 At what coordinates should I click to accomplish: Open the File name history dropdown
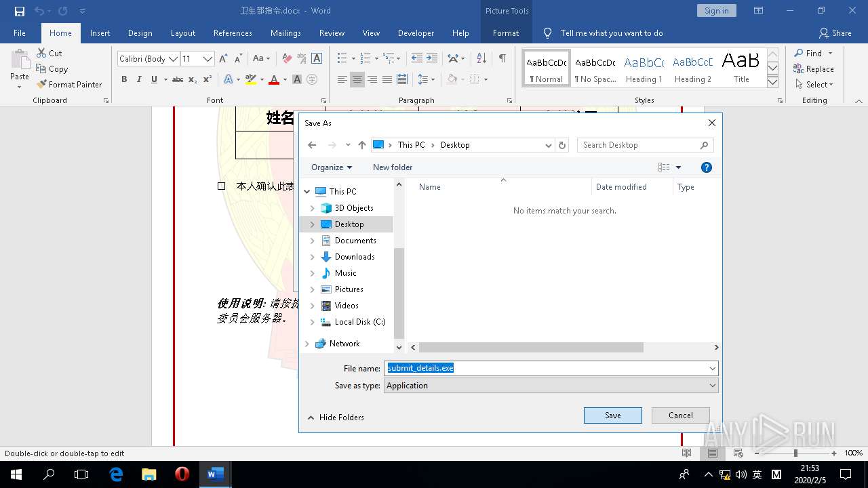point(713,369)
